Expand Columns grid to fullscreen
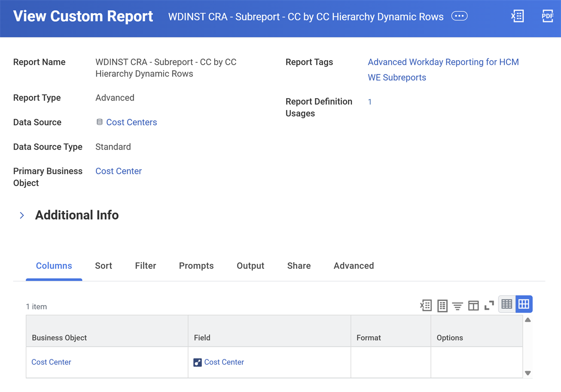This screenshot has height=392, width=561. [x=489, y=306]
